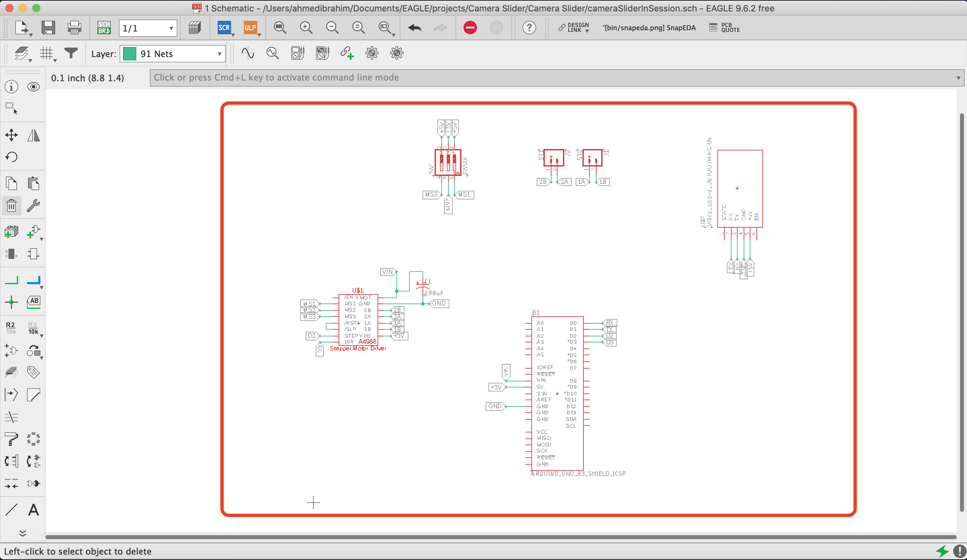The height and width of the screenshot is (560, 967).
Task: Select the Mirror tool
Action: [33, 135]
